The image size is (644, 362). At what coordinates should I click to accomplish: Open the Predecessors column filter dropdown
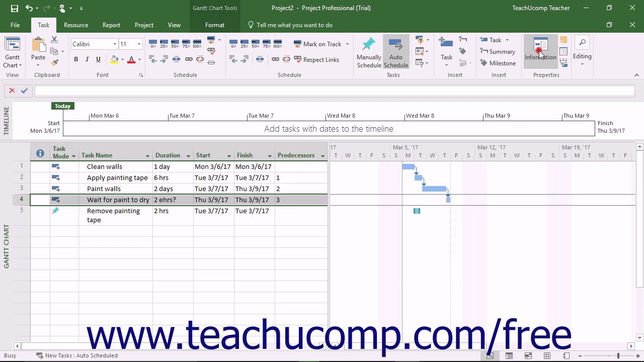click(x=323, y=156)
